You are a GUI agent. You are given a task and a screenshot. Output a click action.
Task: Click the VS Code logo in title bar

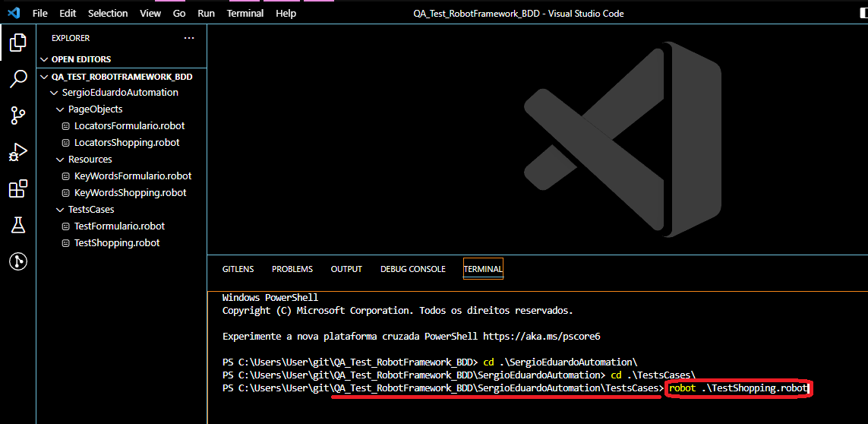[x=14, y=13]
